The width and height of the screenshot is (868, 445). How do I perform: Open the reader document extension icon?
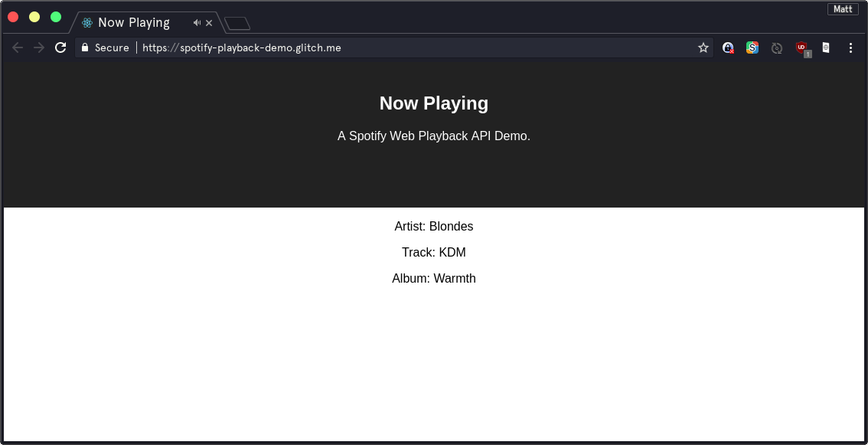(825, 47)
